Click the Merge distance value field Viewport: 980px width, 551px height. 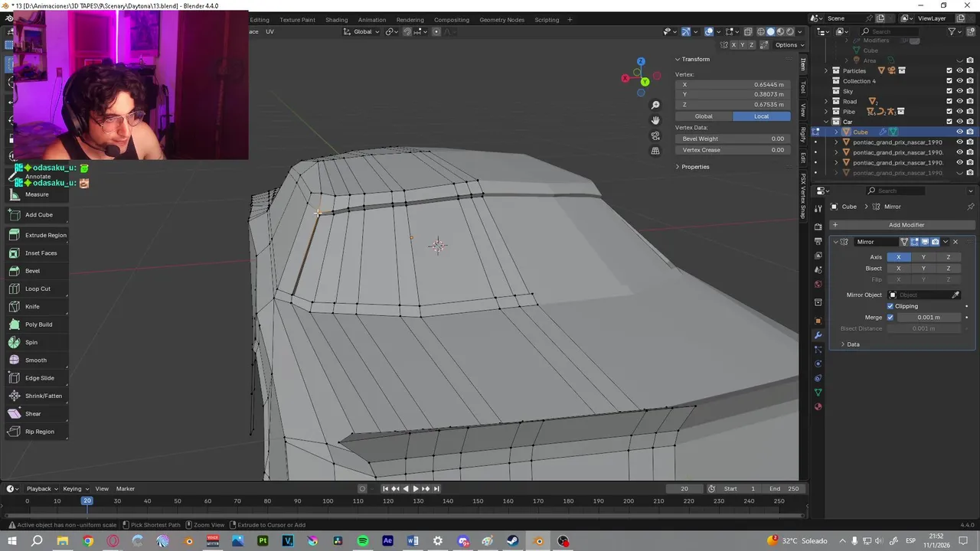(x=929, y=317)
